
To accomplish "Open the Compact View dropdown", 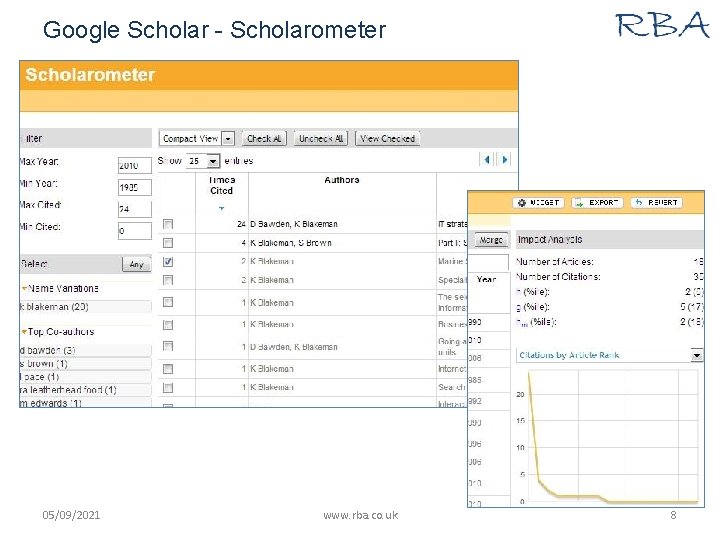I will pyautogui.click(x=197, y=138).
